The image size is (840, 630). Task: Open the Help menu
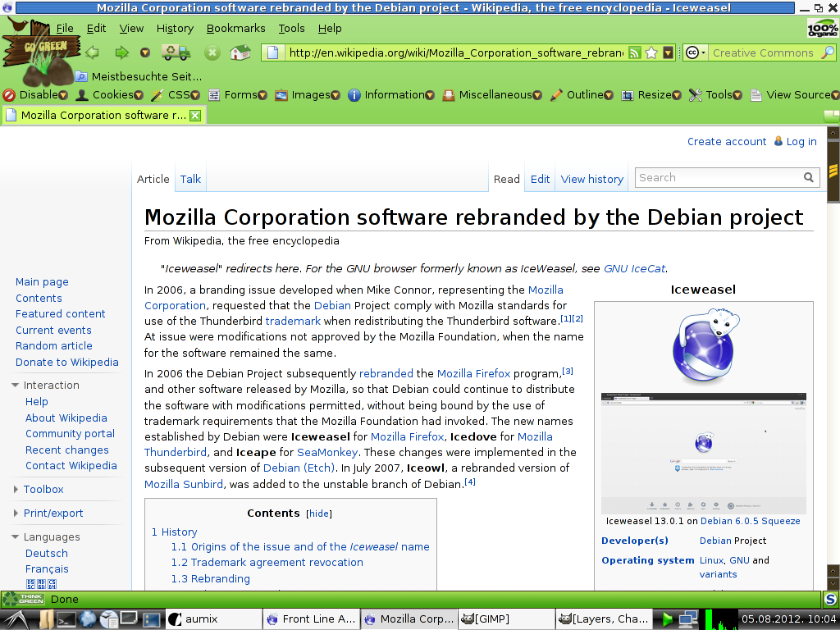pyautogui.click(x=330, y=29)
